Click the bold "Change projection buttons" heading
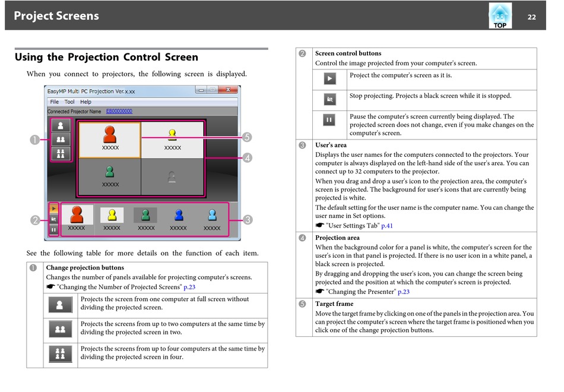Screen dimensions: 564x392 85,267
